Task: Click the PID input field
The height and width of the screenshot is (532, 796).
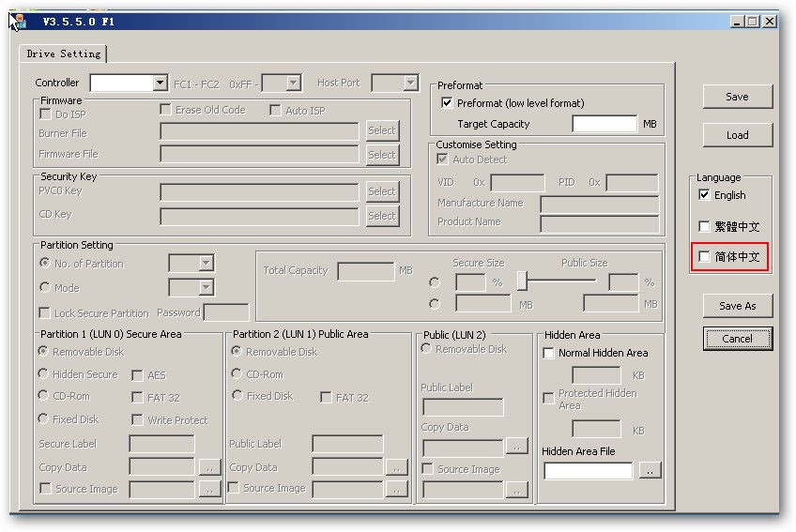Action: tap(632, 183)
